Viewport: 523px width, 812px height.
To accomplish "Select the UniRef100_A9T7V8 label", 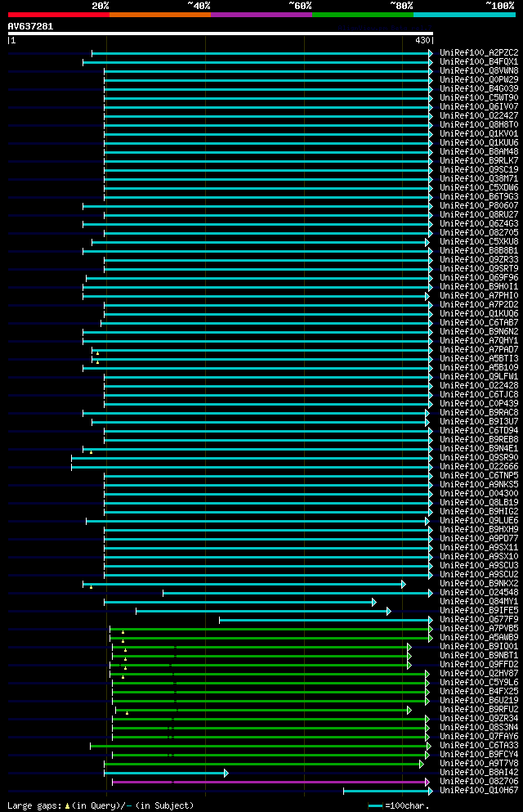I will point(479,764).
